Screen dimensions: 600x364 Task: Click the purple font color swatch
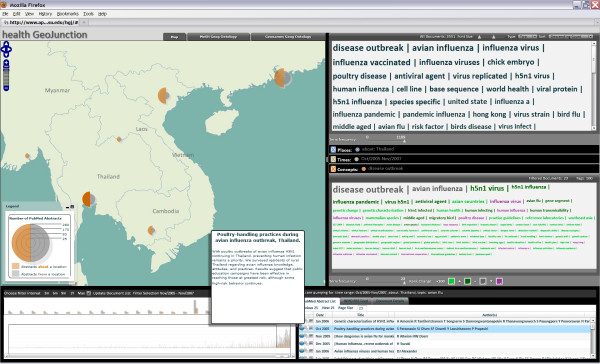point(499,281)
